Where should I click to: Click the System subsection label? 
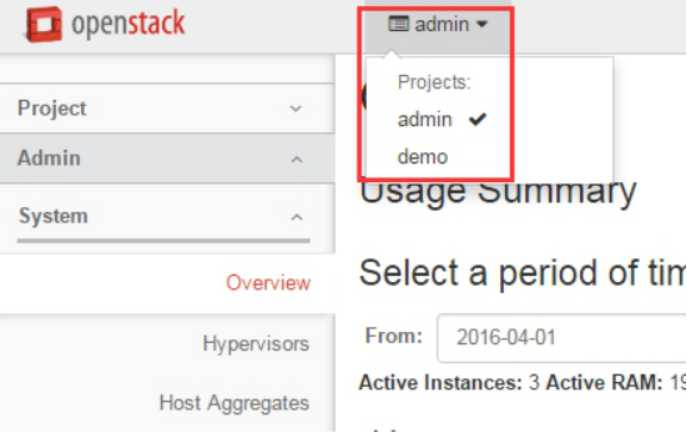tap(53, 216)
